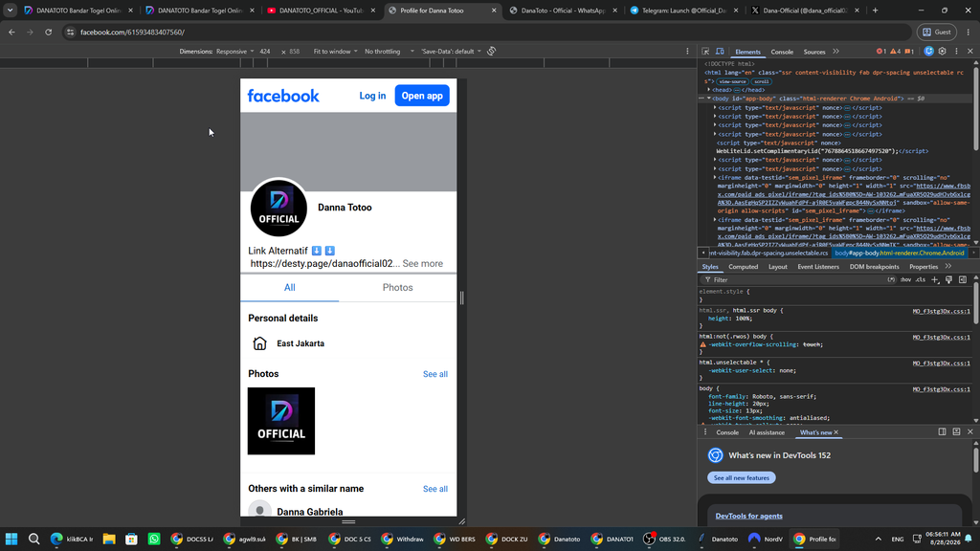Click See all next to Photos

coord(435,374)
